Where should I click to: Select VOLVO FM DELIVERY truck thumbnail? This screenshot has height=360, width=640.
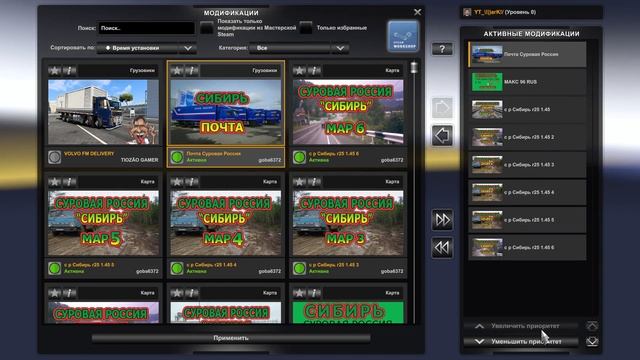pos(104,112)
